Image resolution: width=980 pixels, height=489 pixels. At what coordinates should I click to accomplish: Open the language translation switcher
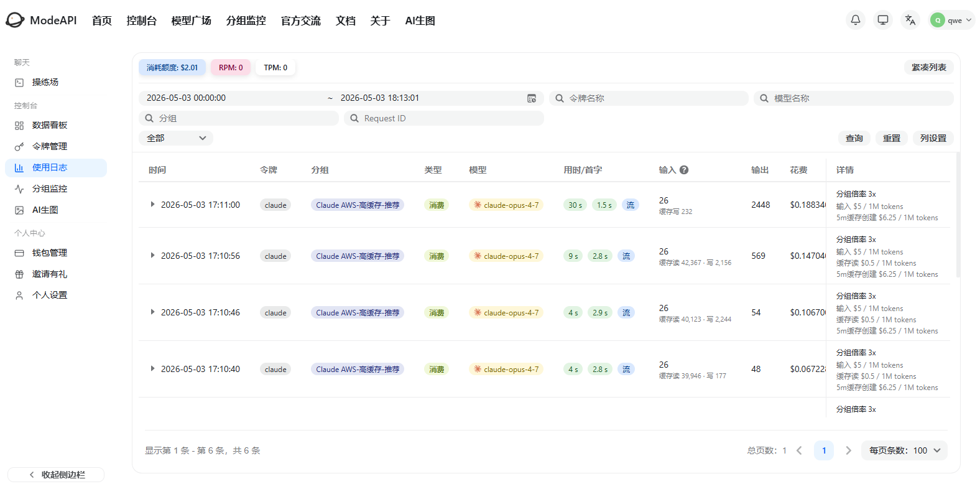(x=910, y=20)
